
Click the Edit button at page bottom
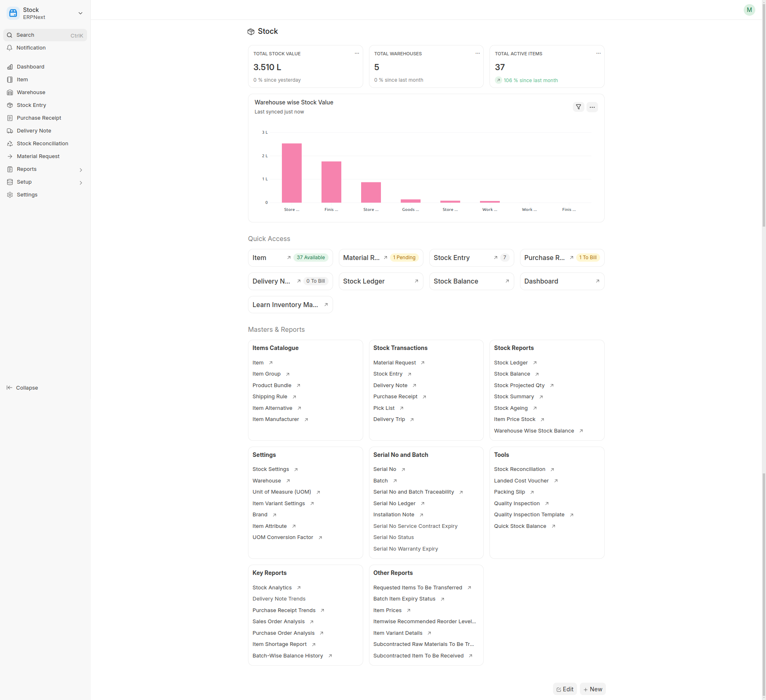coord(565,689)
